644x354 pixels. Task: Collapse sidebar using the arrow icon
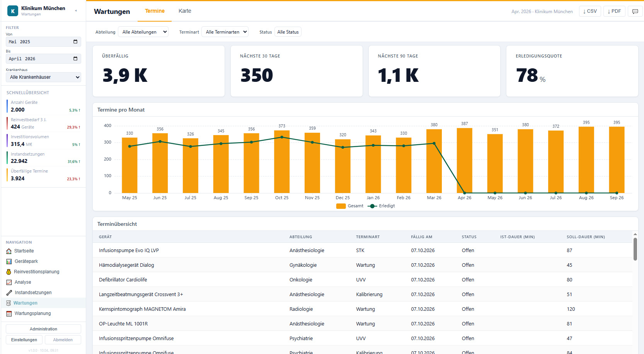click(x=76, y=10)
